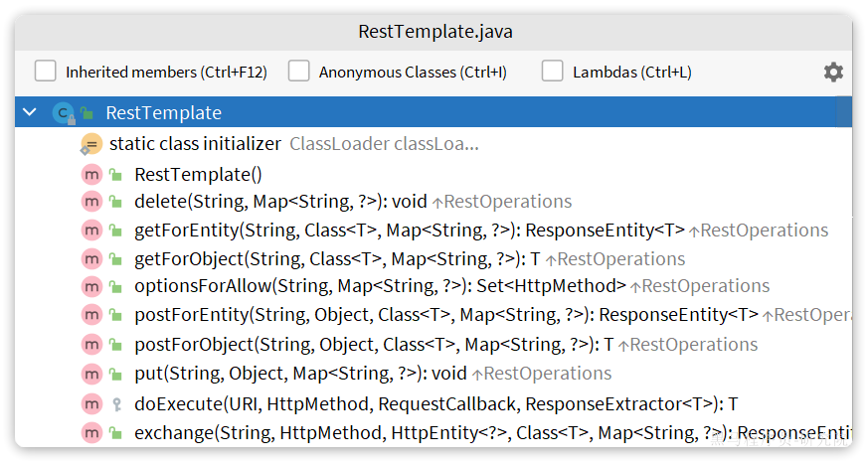The width and height of the screenshot is (868, 464).
Task: Click the method icon next to postForObject
Action: pyautogui.click(x=91, y=345)
